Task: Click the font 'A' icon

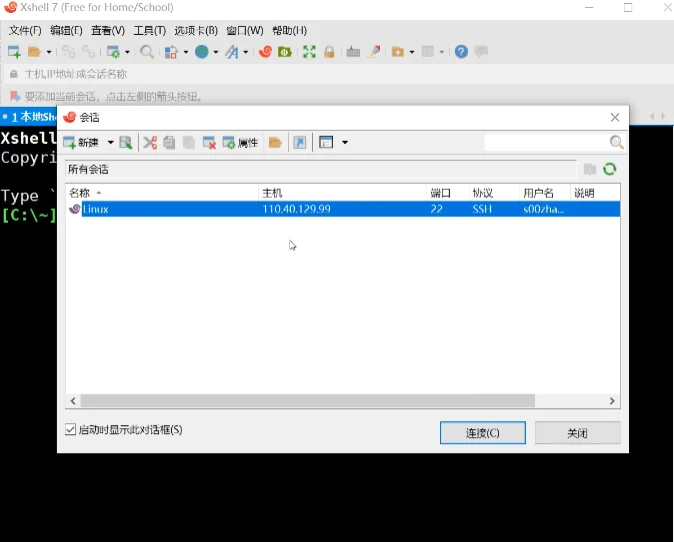Action: point(232,52)
